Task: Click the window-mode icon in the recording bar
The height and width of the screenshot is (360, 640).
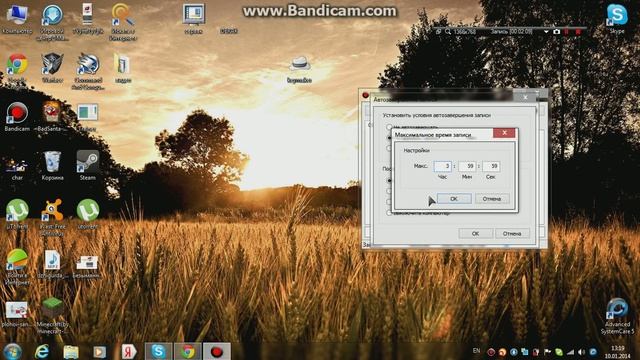Action: [x=438, y=31]
